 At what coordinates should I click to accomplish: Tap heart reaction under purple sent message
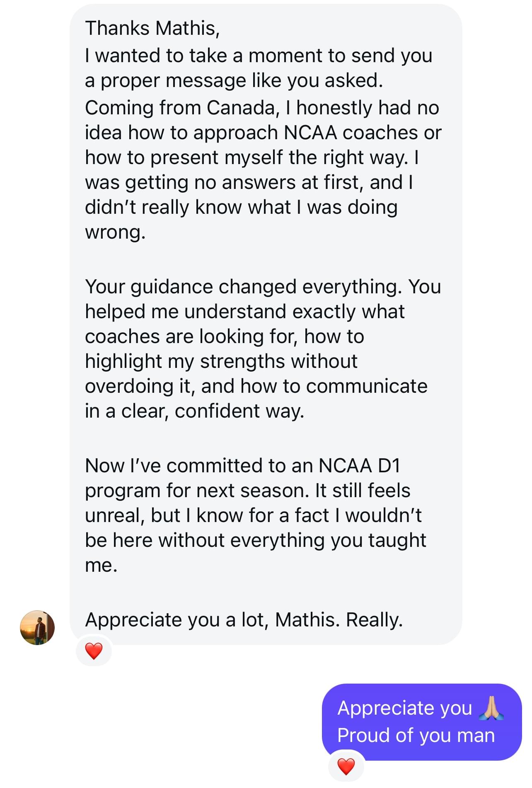(x=346, y=766)
